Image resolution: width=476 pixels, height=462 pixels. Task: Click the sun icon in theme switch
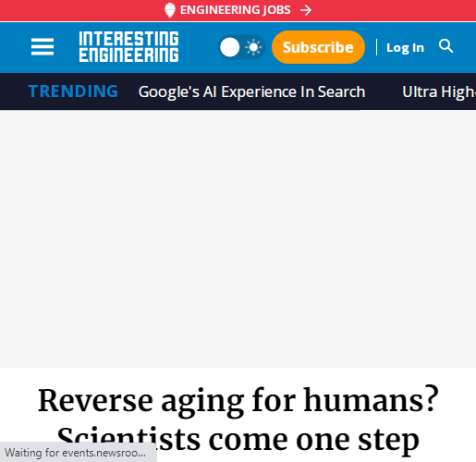[x=253, y=47]
